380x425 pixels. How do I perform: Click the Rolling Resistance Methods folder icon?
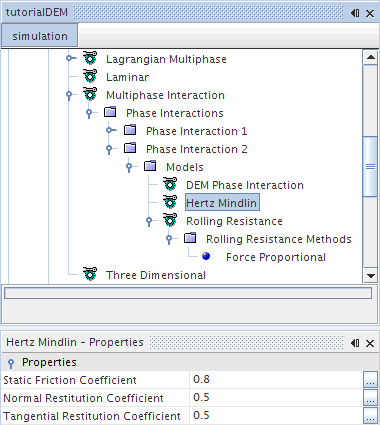190,238
